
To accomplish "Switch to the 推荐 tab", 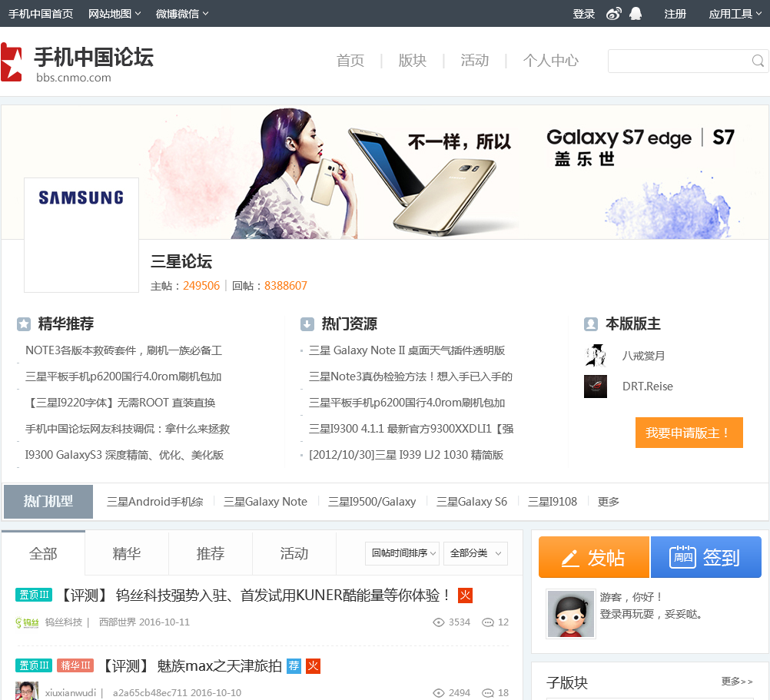I will [211, 553].
